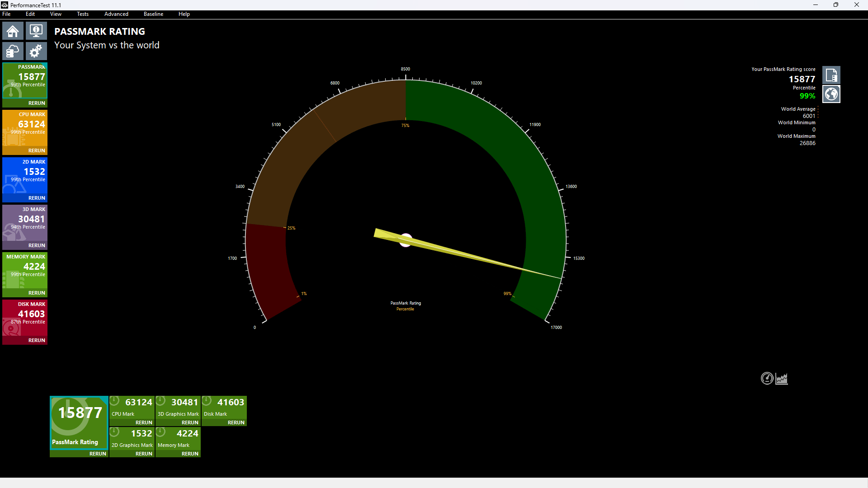Click the bottom Disk Mark 41603 tile
This screenshot has height=488, width=868.
coord(224,407)
